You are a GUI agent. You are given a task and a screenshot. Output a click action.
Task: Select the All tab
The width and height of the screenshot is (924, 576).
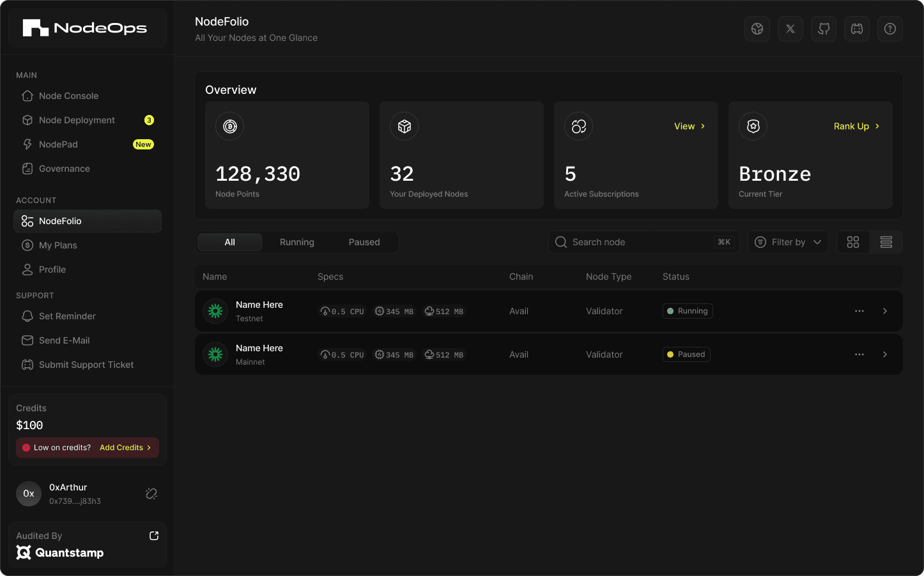click(x=230, y=242)
